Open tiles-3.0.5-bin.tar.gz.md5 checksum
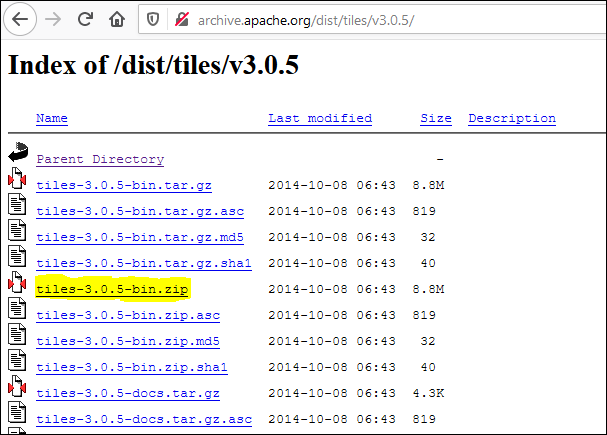This screenshot has height=435, width=607. tap(140, 237)
